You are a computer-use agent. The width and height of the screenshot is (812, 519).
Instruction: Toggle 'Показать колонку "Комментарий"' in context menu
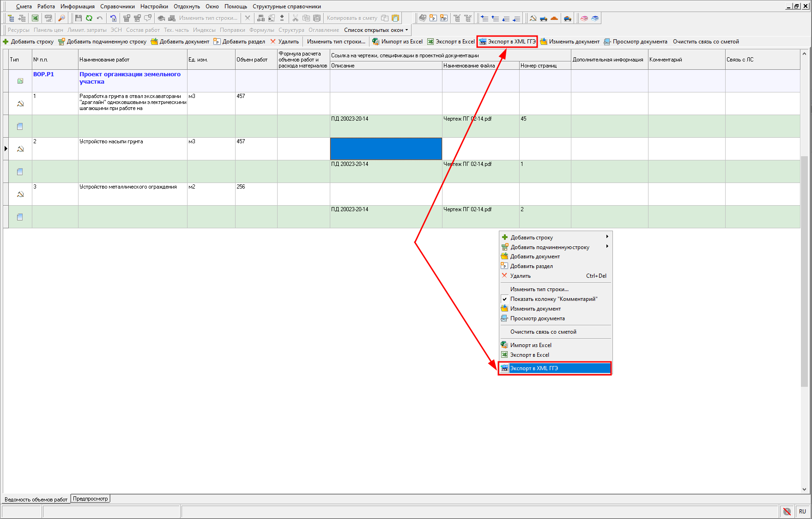[553, 299]
